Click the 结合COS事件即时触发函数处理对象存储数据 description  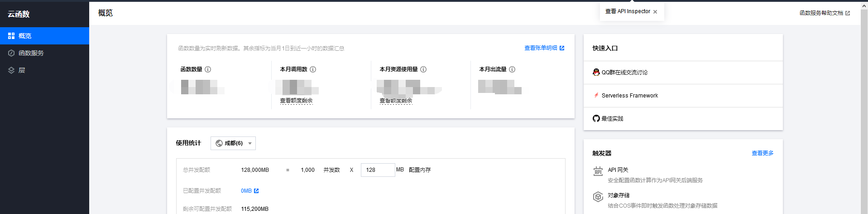[662, 206]
